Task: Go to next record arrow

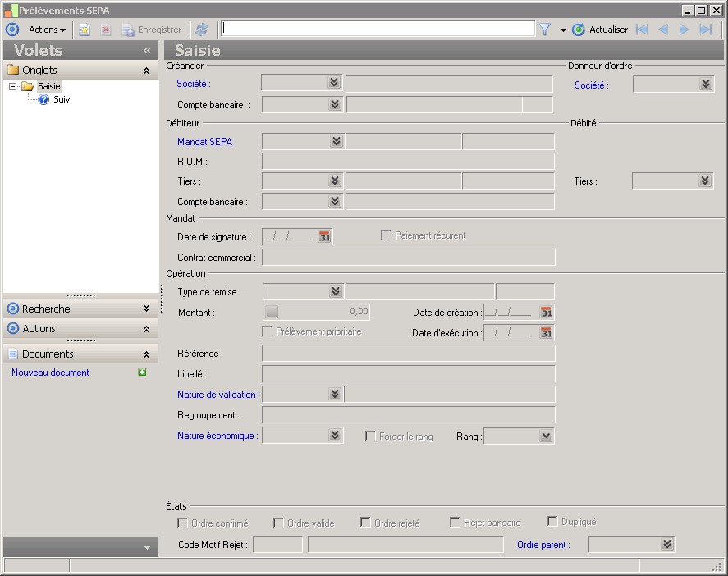Action: [684, 30]
